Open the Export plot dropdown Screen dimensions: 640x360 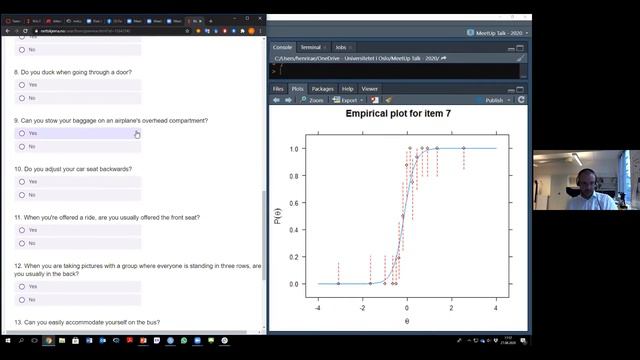pos(347,100)
